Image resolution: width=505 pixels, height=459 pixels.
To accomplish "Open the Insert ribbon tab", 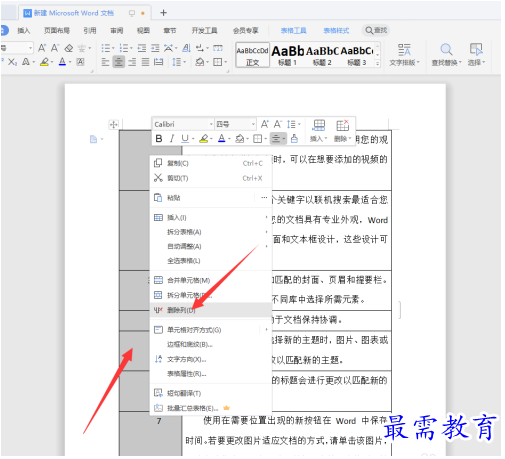I will pos(24,31).
